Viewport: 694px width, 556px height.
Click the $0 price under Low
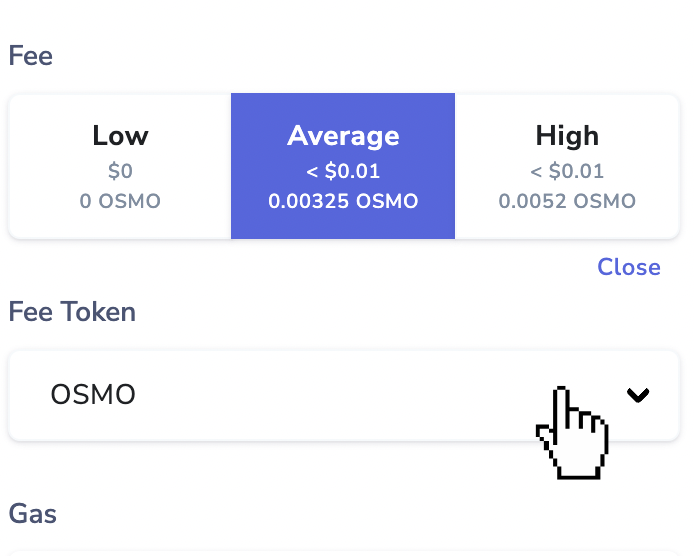coord(120,171)
